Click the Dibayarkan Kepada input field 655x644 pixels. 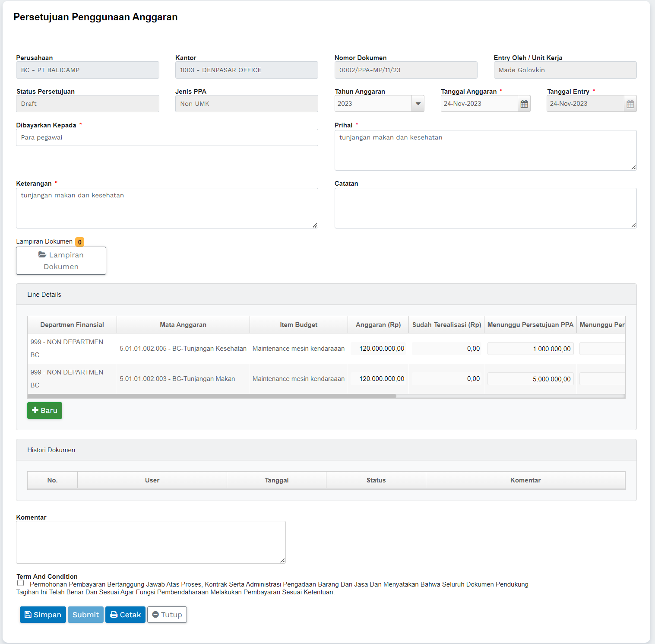point(167,137)
